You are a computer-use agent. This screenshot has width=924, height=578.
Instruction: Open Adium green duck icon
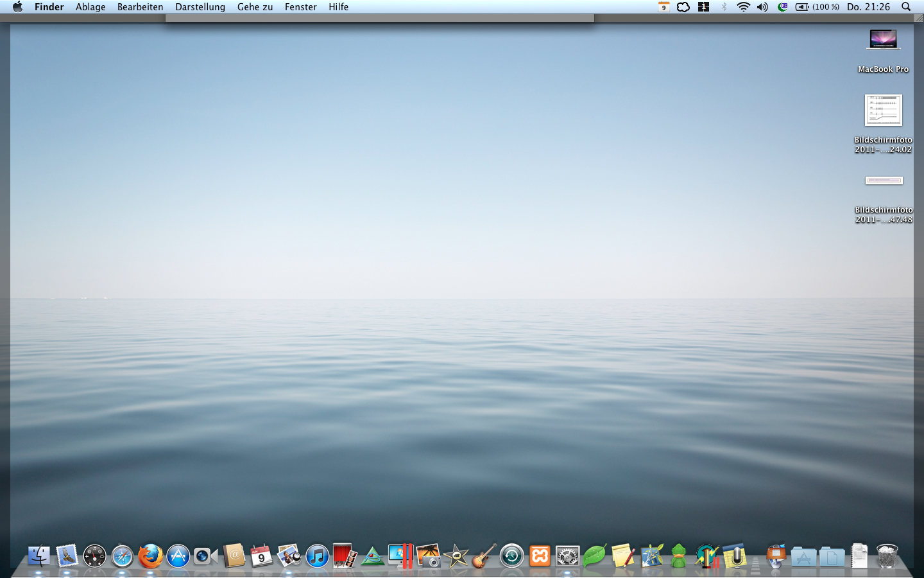pos(679,556)
